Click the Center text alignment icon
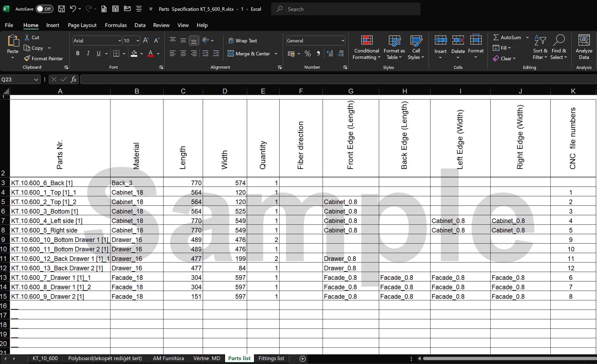 click(183, 53)
